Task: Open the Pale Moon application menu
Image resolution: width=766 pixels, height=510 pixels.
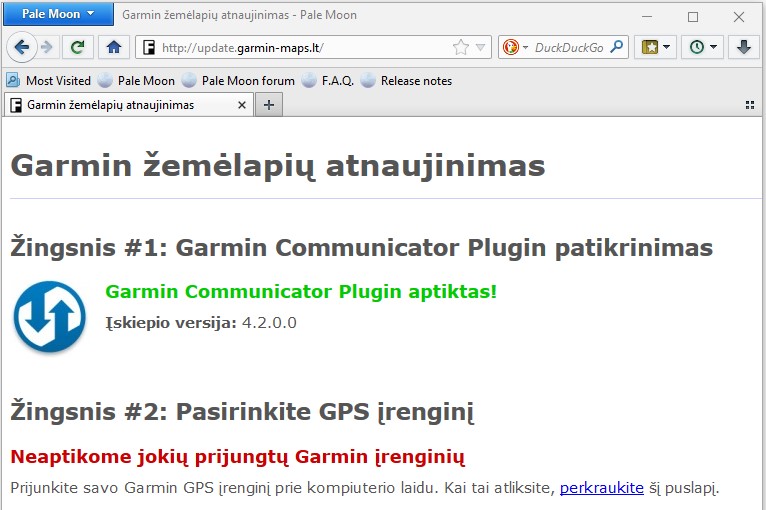Action: tap(58, 14)
